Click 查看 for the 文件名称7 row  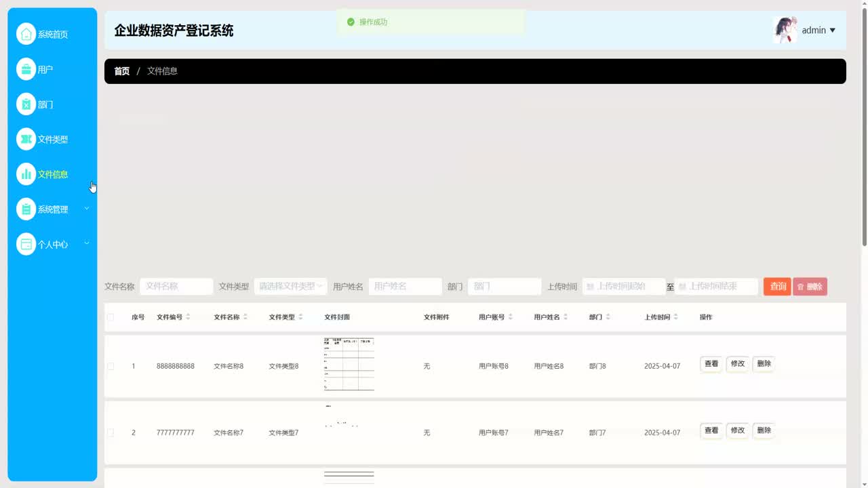coord(711,430)
